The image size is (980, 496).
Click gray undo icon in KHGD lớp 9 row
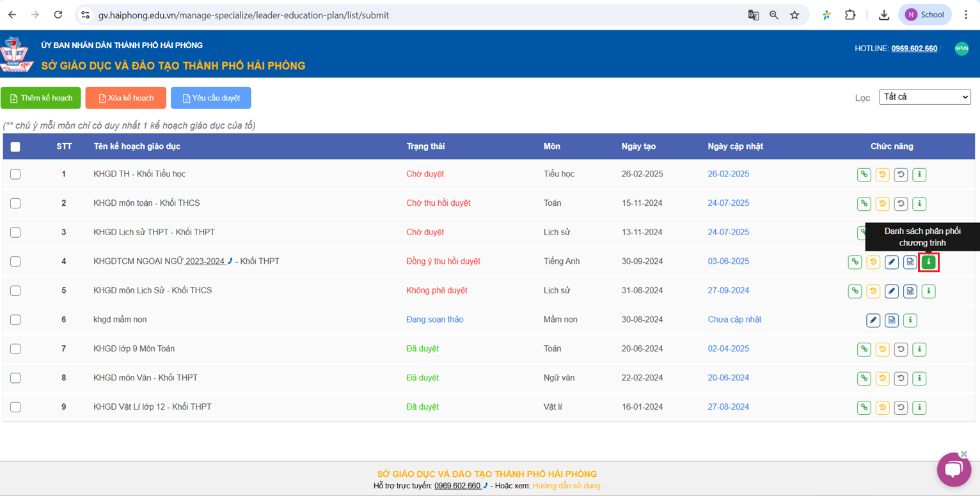point(901,350)
